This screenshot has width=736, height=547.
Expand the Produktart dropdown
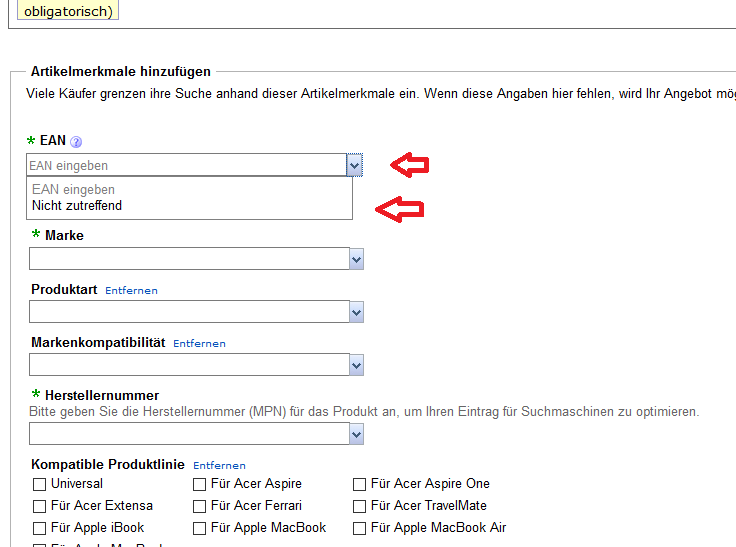pos(356,313)
